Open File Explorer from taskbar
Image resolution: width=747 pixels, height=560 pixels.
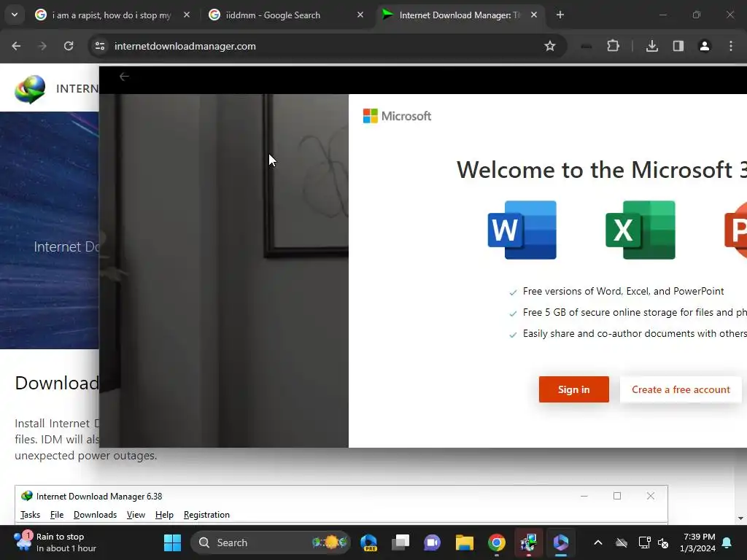[465, 542]
